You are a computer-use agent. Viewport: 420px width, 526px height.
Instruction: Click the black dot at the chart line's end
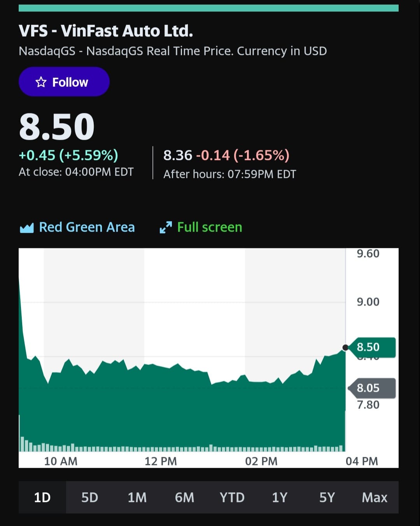tap(345, 347)
